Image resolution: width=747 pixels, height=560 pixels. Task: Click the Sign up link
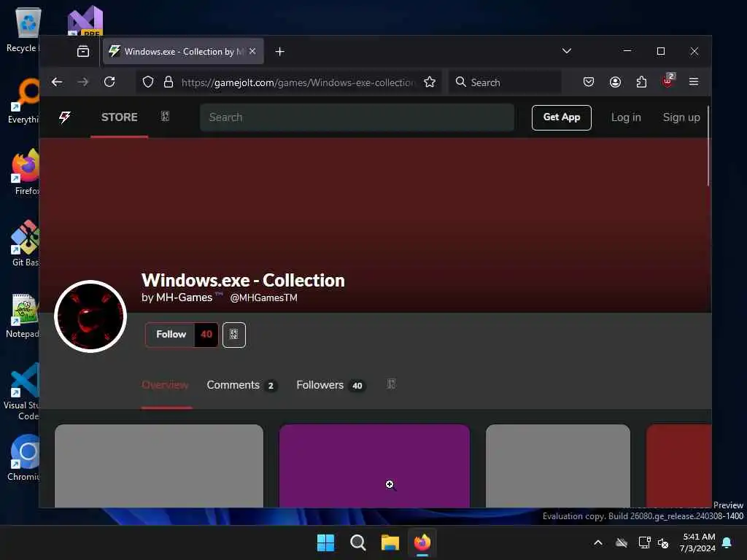(x=681, y=117)
